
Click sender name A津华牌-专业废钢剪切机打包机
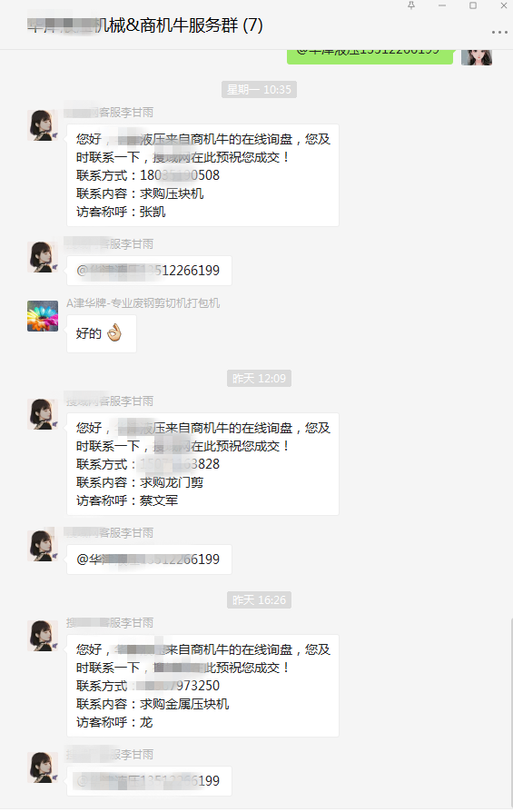pyautogui.click(x=143, y=303)
